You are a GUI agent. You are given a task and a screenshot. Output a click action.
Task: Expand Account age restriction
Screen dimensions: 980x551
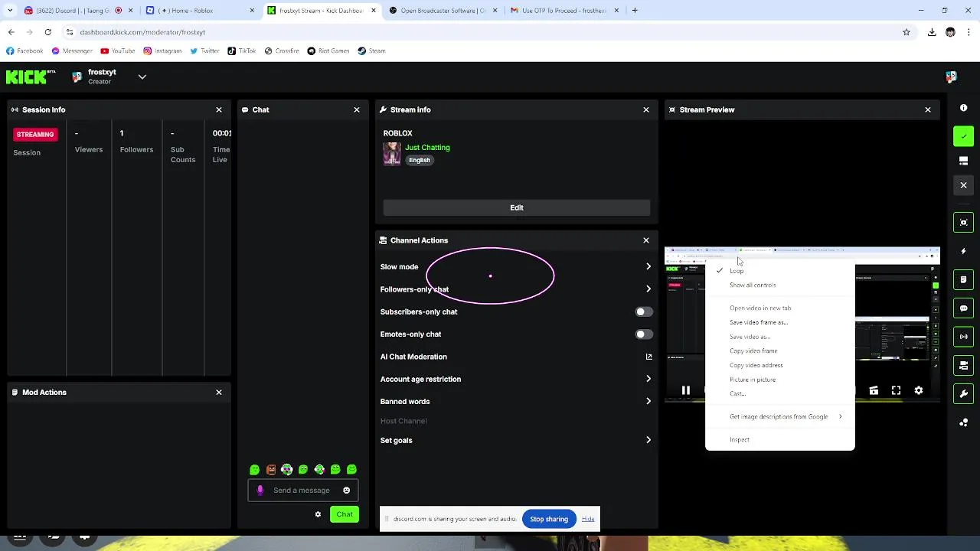point(648,379)
